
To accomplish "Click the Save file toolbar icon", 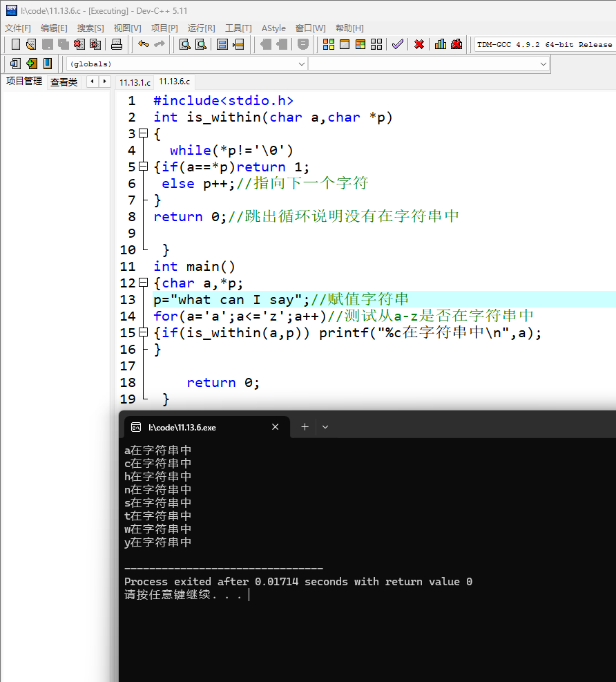I will (x=48, y=44).
